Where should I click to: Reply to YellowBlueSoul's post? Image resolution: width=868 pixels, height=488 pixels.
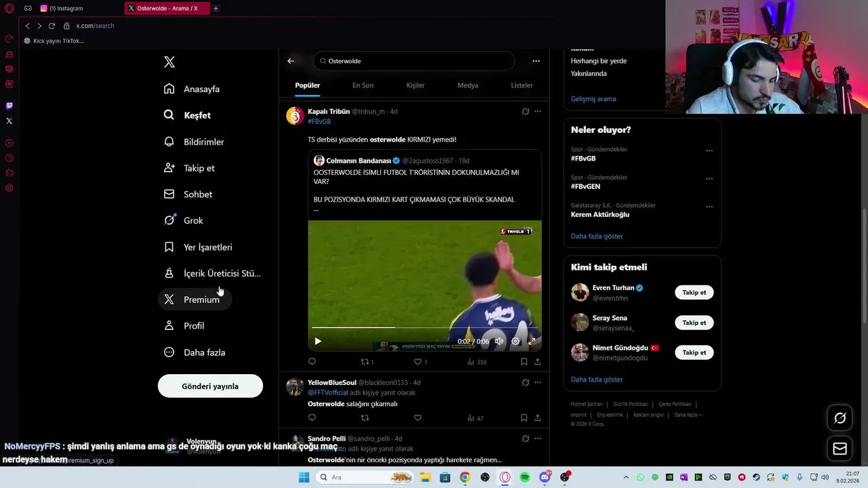312,418
